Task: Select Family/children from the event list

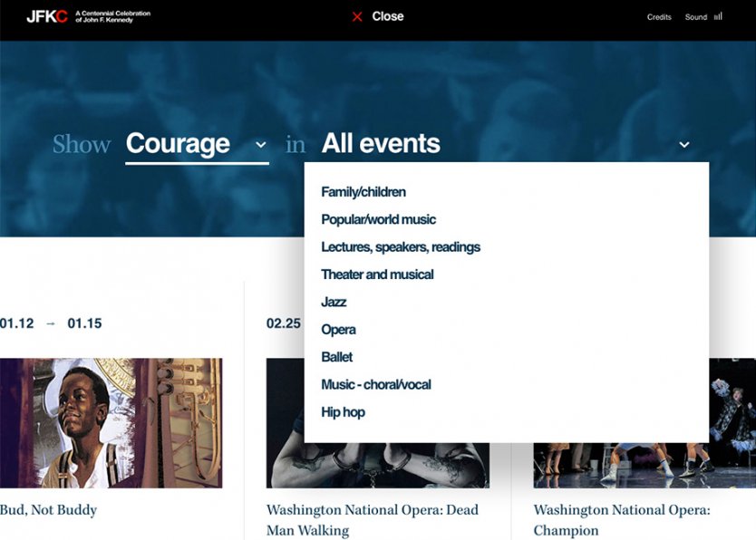Action: (363, 192)
